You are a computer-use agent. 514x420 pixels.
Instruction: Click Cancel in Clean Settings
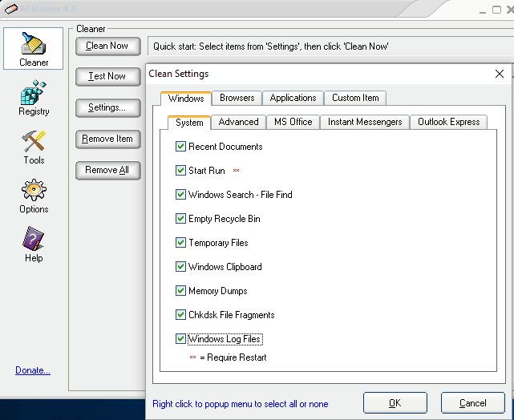tap(472, 403)
